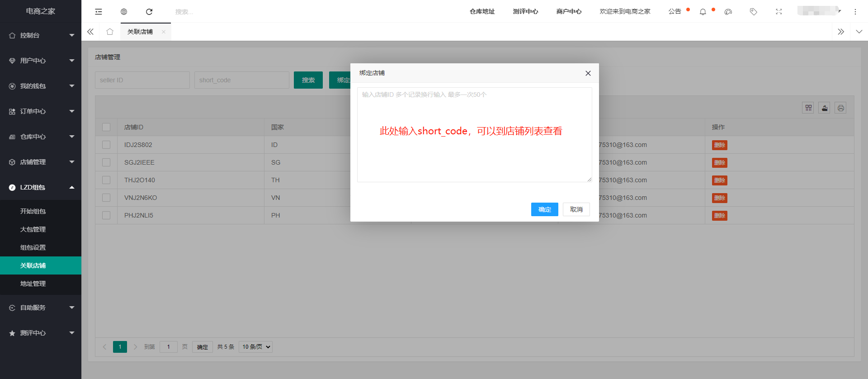
Task: Refresh the page with the reload icon
Action: (149, 12)
